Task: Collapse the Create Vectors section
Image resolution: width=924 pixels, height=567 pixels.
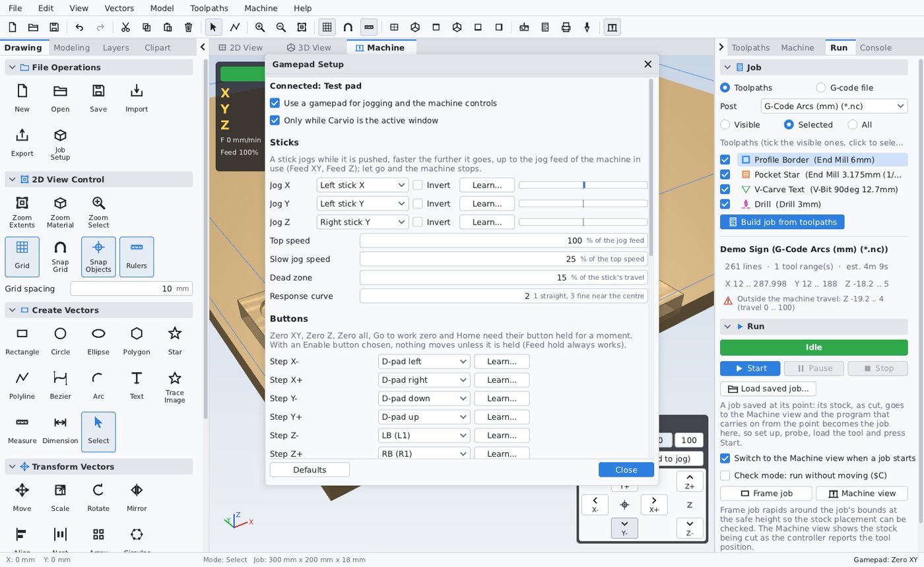Action: 12,310
